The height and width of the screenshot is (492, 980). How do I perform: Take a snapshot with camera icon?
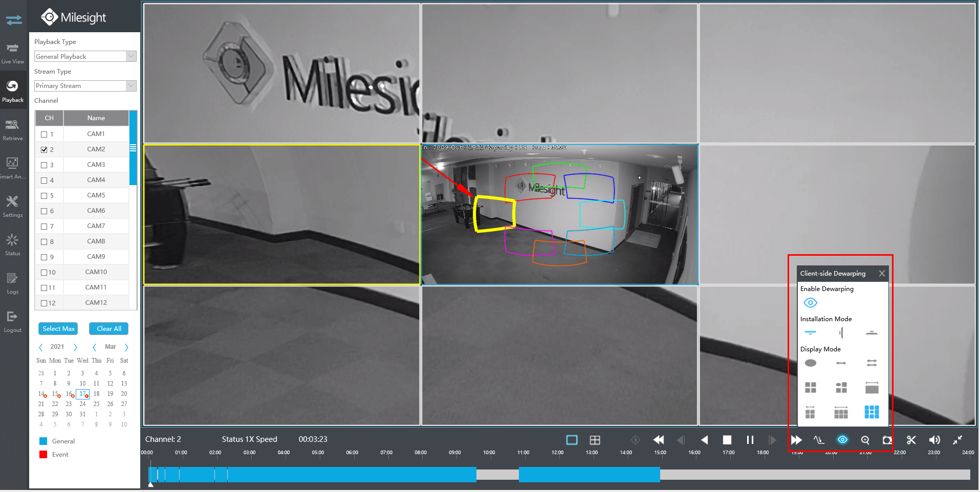[887, 440]
